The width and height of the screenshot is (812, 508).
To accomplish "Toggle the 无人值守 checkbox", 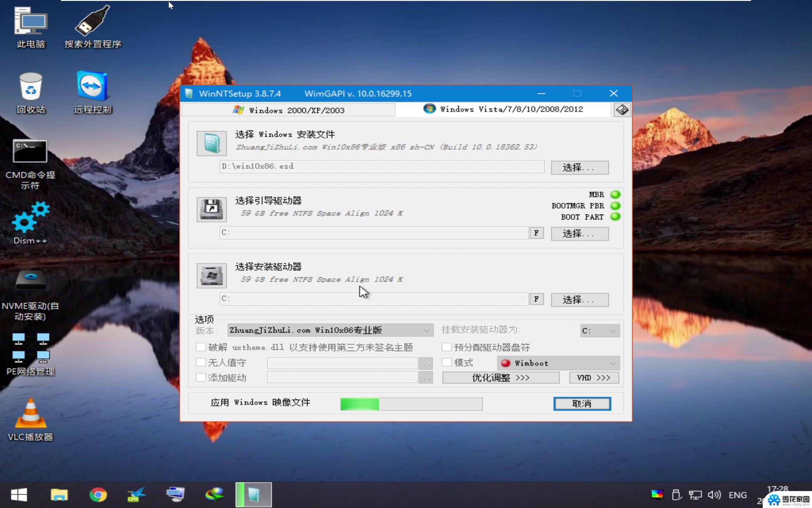I will point(201,362).
